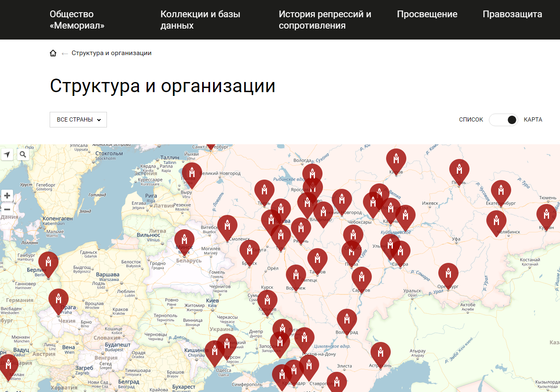The width and height of the screenshot is (560, 392).
Task: Open История репрессий и сопротивления menu
Action: [325, 20]
